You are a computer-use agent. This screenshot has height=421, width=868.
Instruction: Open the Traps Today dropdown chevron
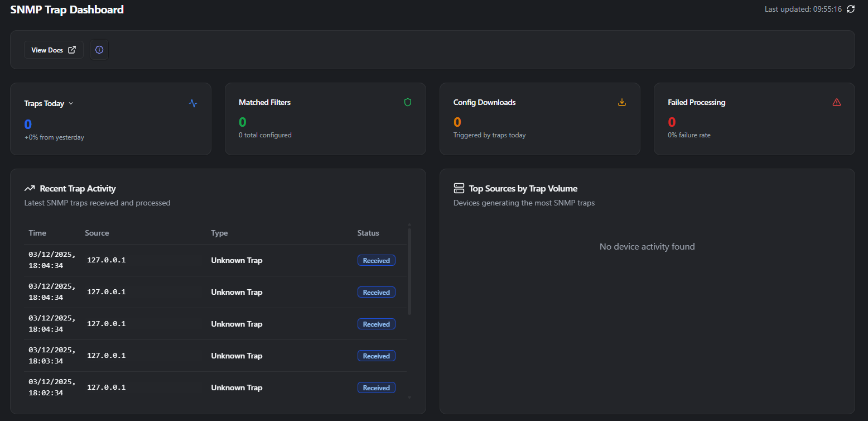coord(71,103)
